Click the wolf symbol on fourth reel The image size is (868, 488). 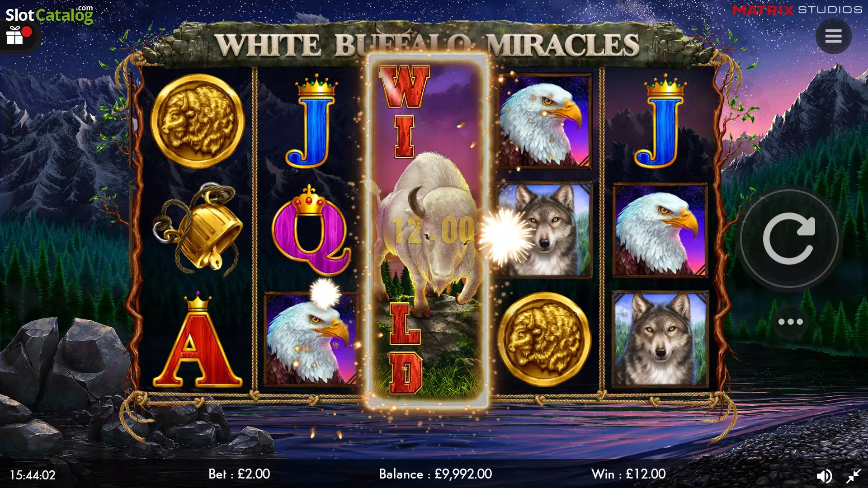545,230
